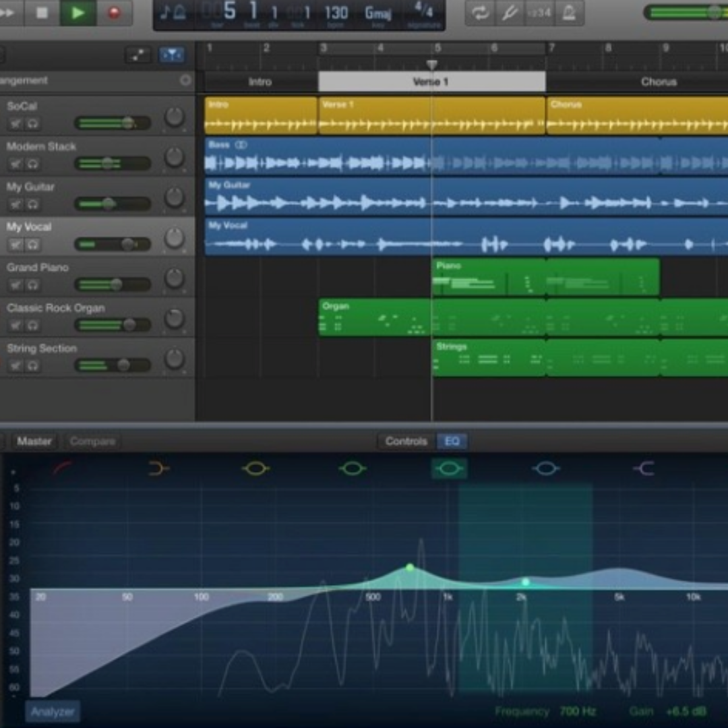Select the Verse 1 arrangement marker
The width and height of the screenshot is (728, 728).
coord(431,82)
